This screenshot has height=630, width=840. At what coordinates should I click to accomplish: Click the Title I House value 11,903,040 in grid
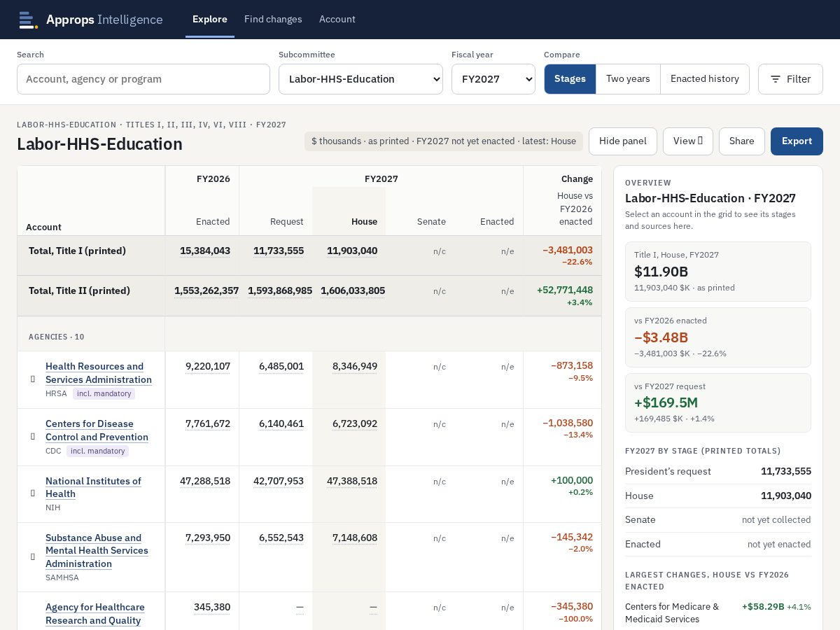[352, 251]
